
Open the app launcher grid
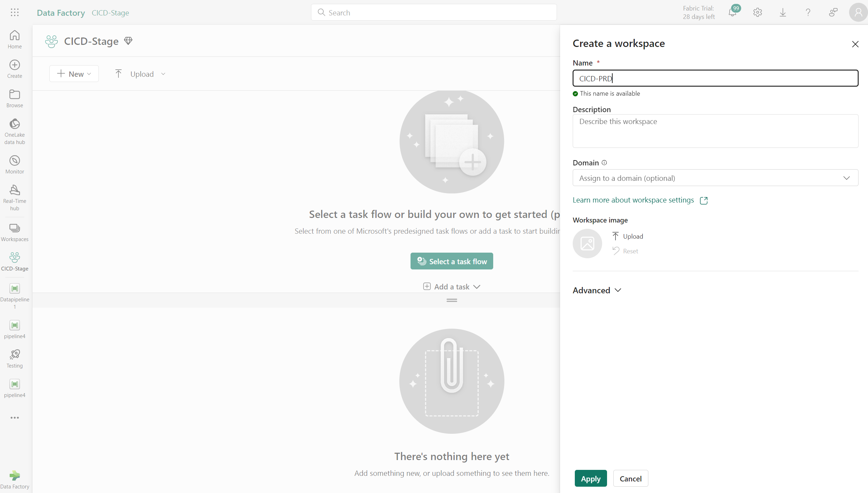tap(15, 13)
